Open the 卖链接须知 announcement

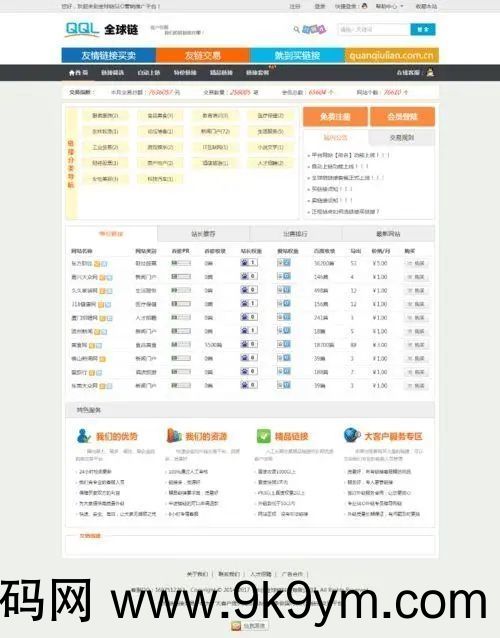[332, 201]
